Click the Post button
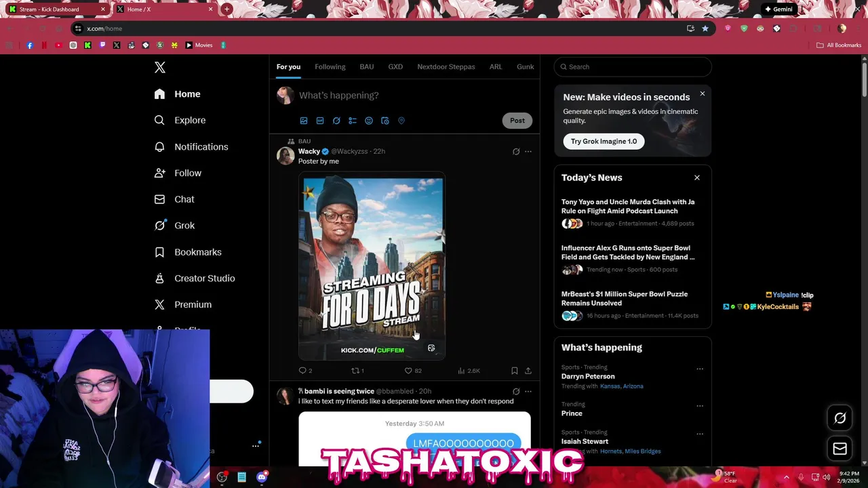Viewport: 868px width, 488px height. (x=517, y=121)
